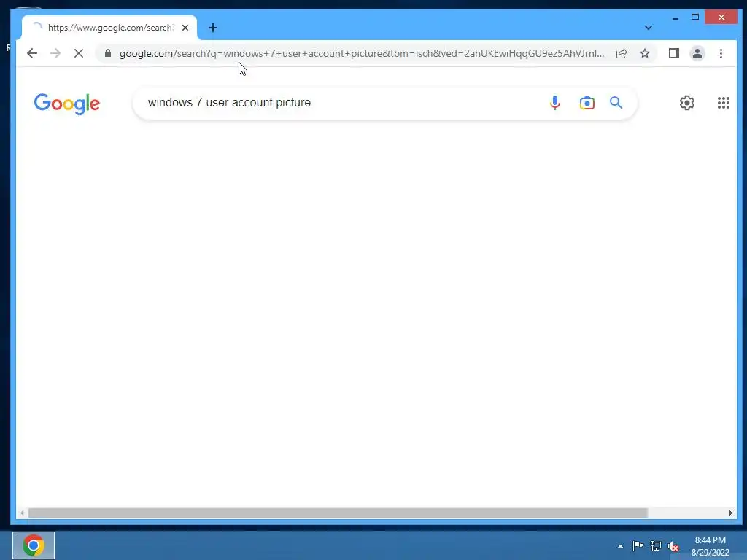This screenshot has height=560, width=747.
Task: Click the scrollbar right arrow
Action: [x=730, y=513]
